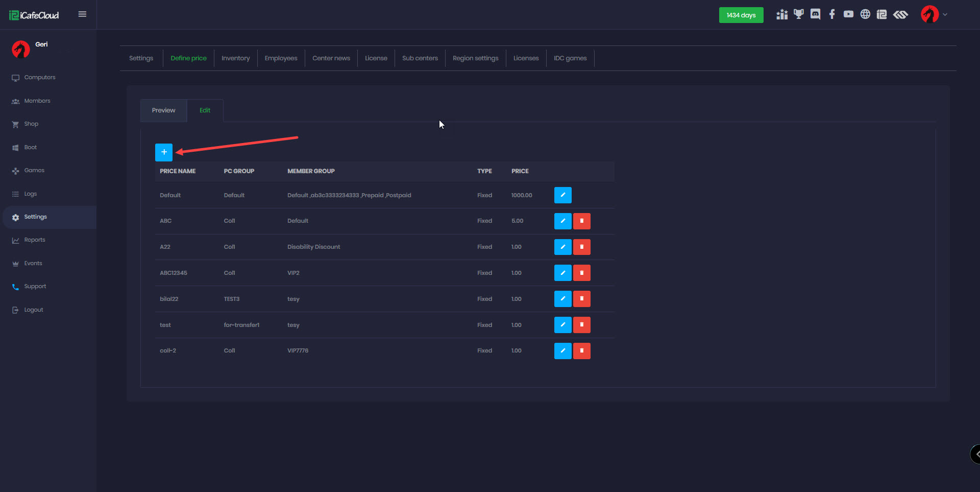Delete the bilal22 price row

coord(581,299)
